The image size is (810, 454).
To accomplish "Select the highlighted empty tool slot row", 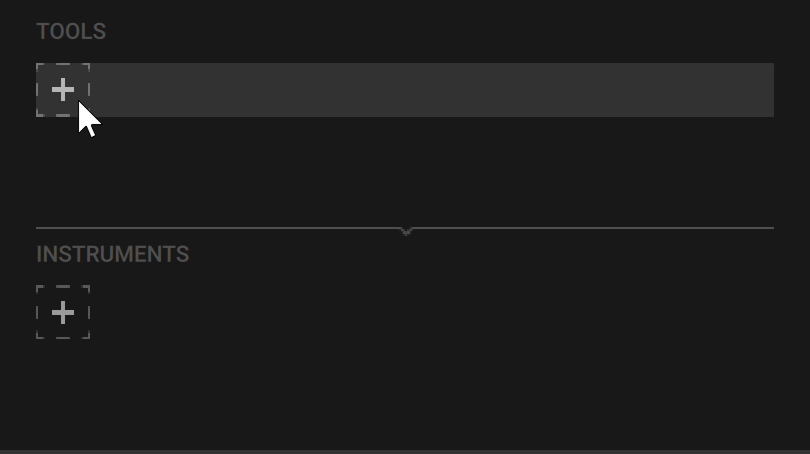I will pos(430,90).
